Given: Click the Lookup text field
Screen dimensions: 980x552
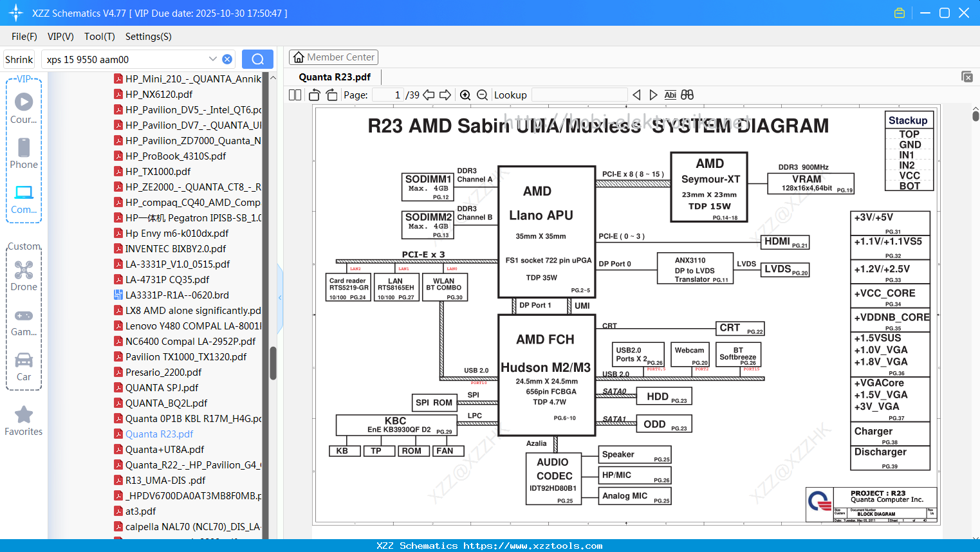Looking at the screenshot, I should point(579,95).
